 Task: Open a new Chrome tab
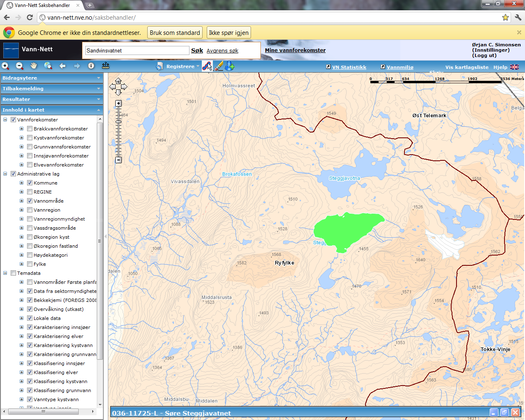(x=90, y=5)
